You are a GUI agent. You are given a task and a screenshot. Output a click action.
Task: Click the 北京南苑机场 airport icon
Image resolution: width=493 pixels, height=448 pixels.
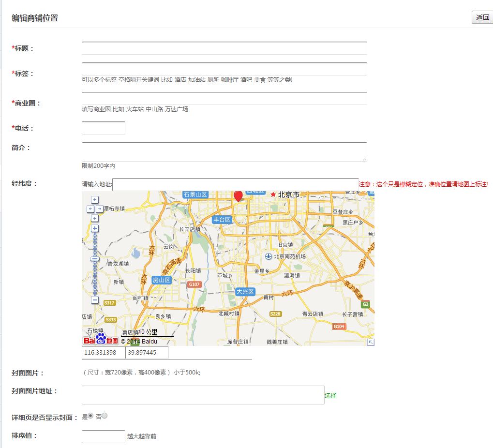(269, 256)
